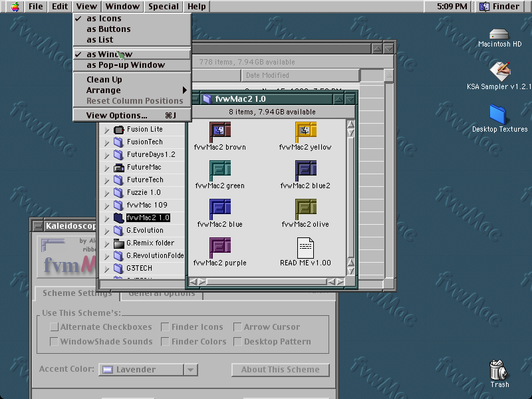532x399 pixels.
Task: Toggle the Alternate Checkboxes option
Action: [54, 327]
